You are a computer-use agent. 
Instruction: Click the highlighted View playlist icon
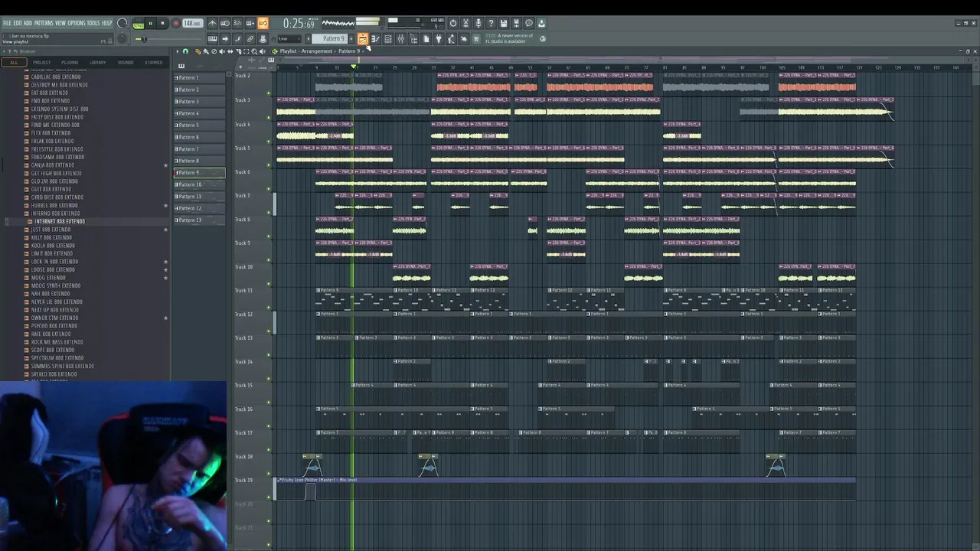(x=362, y=38)
